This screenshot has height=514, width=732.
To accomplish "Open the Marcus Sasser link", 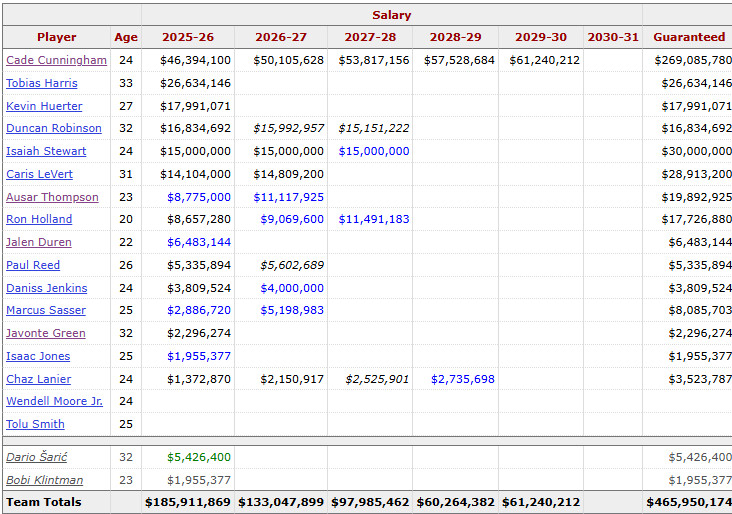I will click(x=46, y=310).
